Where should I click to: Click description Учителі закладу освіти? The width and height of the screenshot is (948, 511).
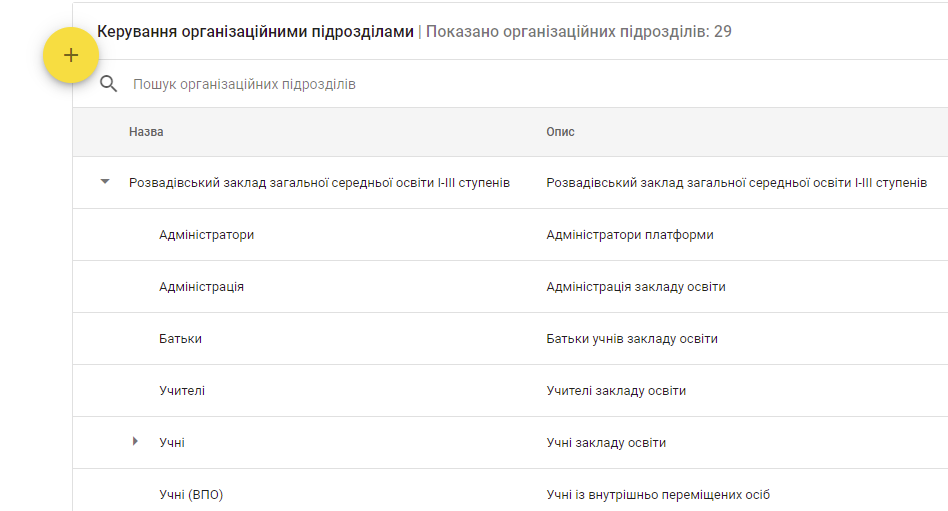tap(616, 391)
